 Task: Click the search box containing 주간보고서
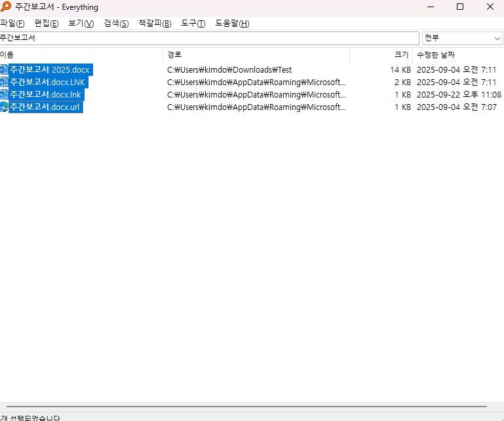pos(209,38)
